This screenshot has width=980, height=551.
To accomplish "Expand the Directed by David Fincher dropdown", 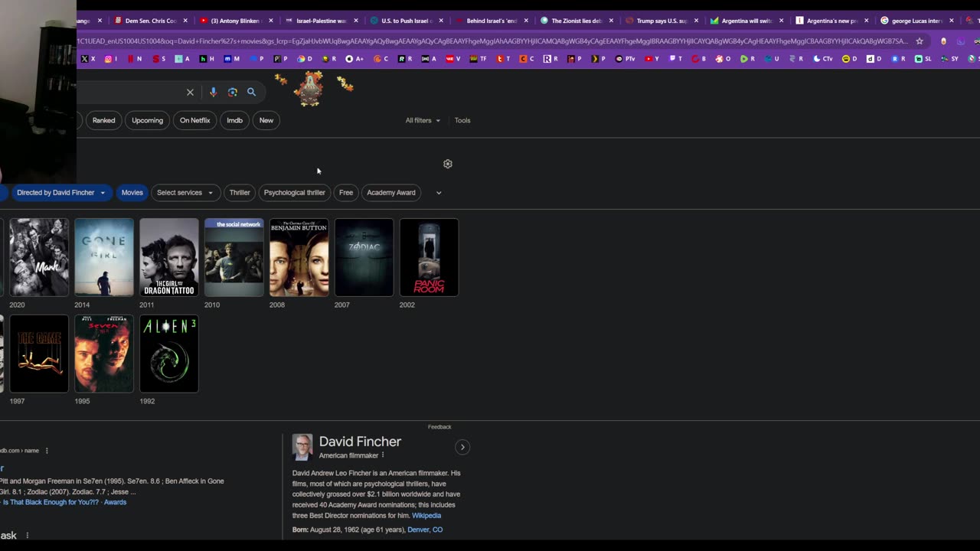I will coord(60,193).
